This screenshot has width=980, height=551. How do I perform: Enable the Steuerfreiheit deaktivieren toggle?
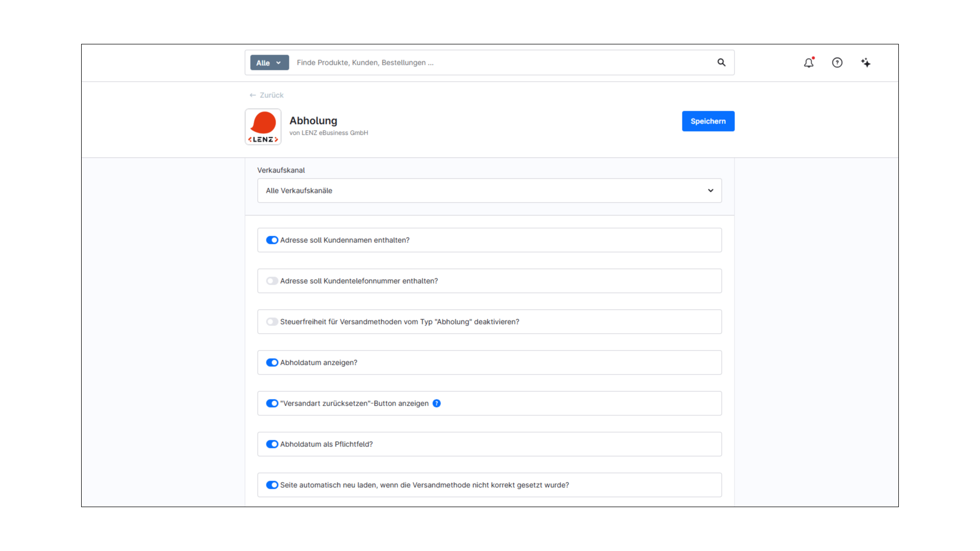[x=272, y=322]
